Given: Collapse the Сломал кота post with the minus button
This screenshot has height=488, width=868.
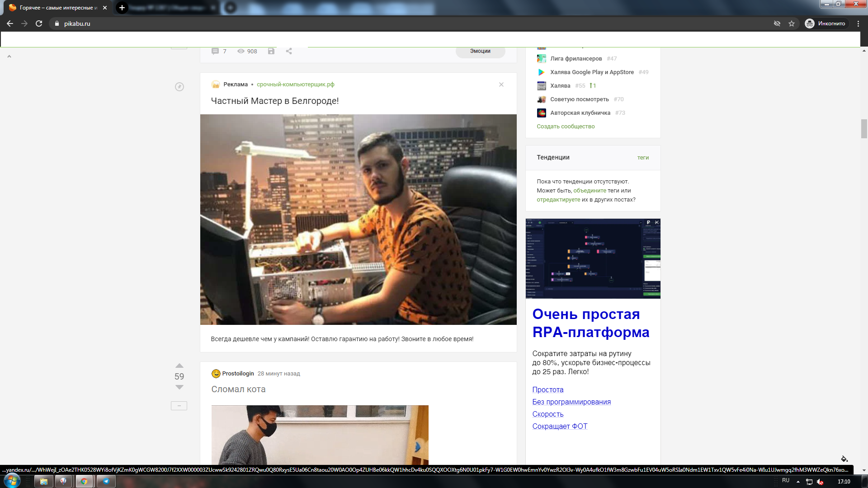Looking at the screenshot, I should (179, 406).
